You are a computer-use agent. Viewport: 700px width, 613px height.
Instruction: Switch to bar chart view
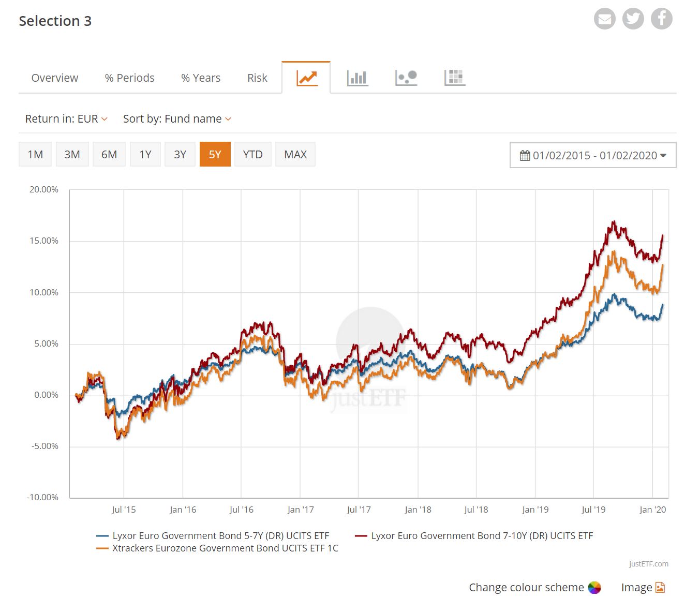point(357,78)
